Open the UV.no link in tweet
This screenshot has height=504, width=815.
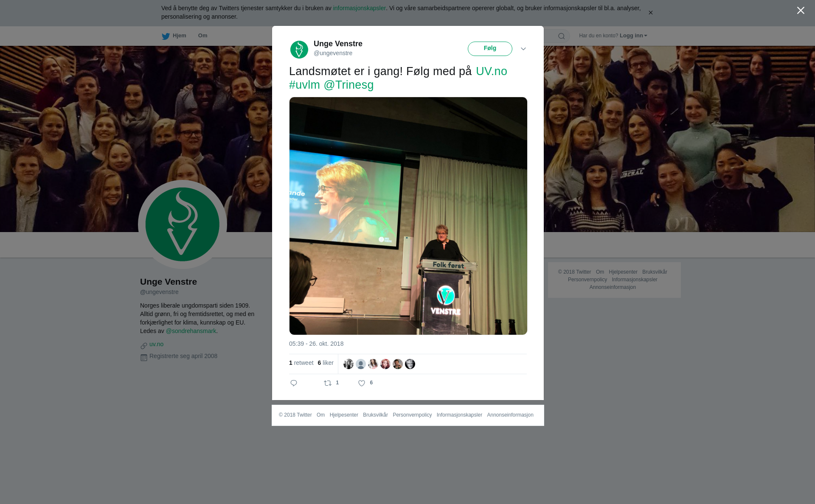492,71
